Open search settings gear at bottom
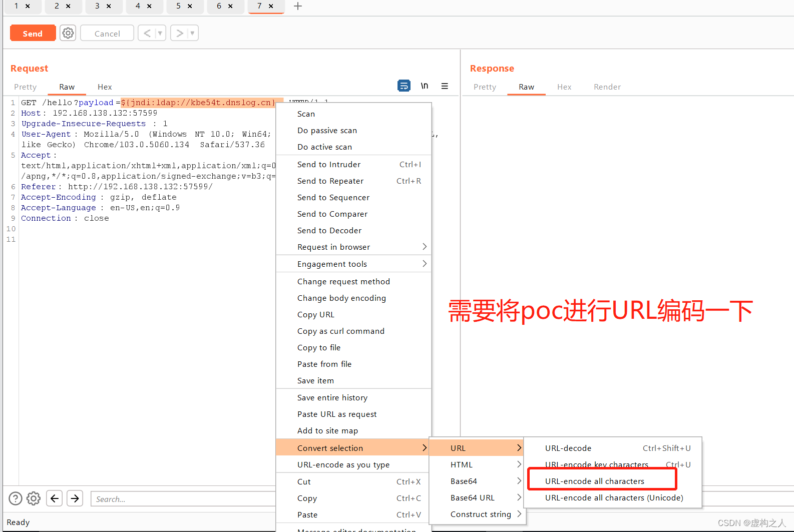The image size is (794, 532). click(x=34, y=498)
